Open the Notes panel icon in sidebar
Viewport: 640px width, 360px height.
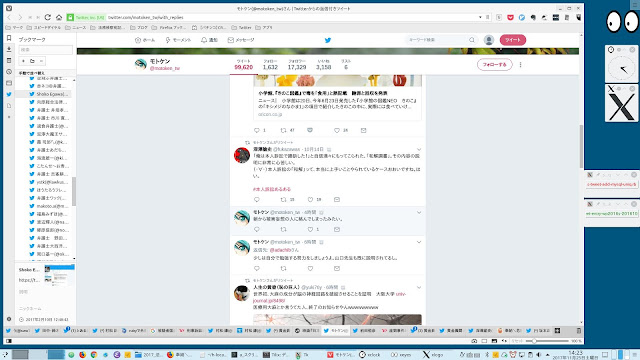point(9,60)
